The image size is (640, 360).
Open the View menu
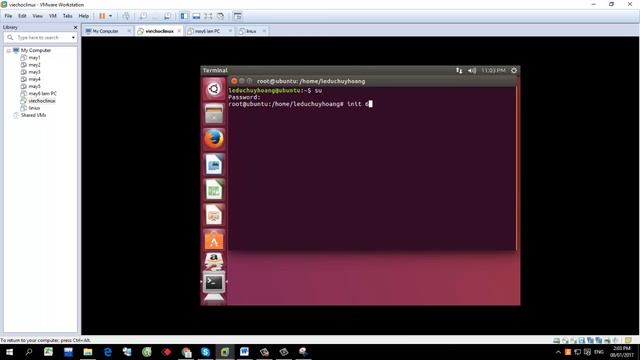pyautogui.click(x=37, y=16)
